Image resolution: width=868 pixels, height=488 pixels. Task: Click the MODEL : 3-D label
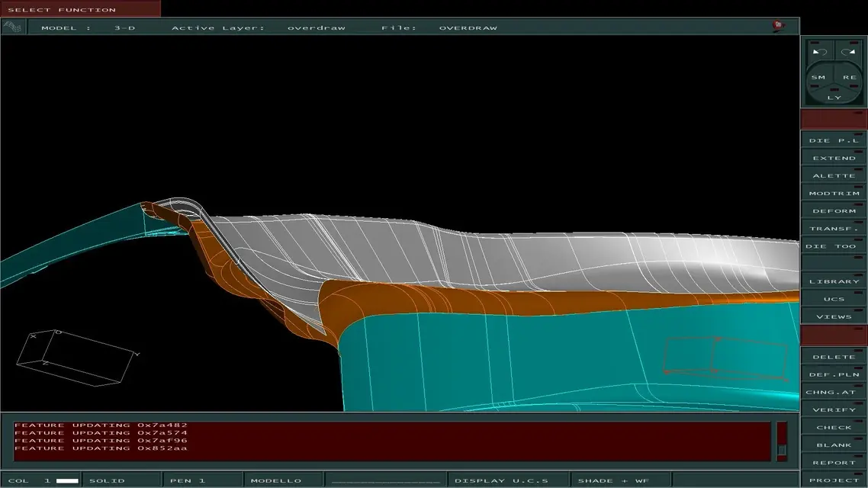pyautogui.click(x=88, y=27)
